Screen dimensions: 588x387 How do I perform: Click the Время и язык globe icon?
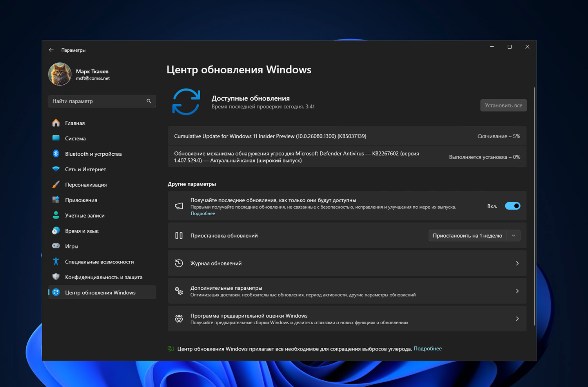pos(56,231)
